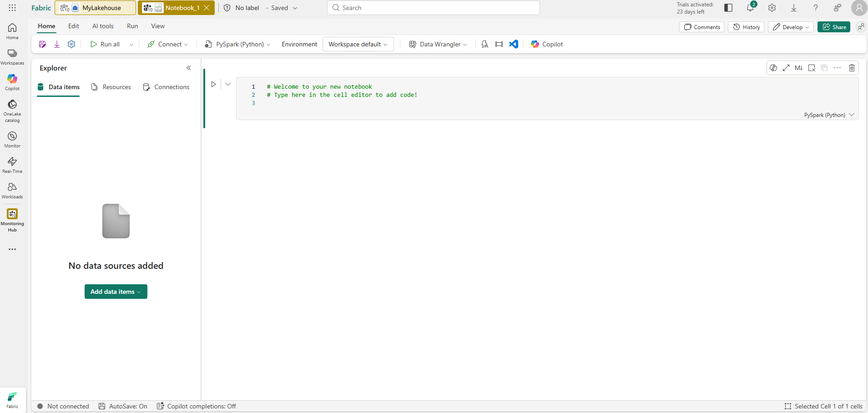The height and width of the screenshot is (413, 868).
Task: Click the Save as notebook icon
Action: (x=42, y=44)
